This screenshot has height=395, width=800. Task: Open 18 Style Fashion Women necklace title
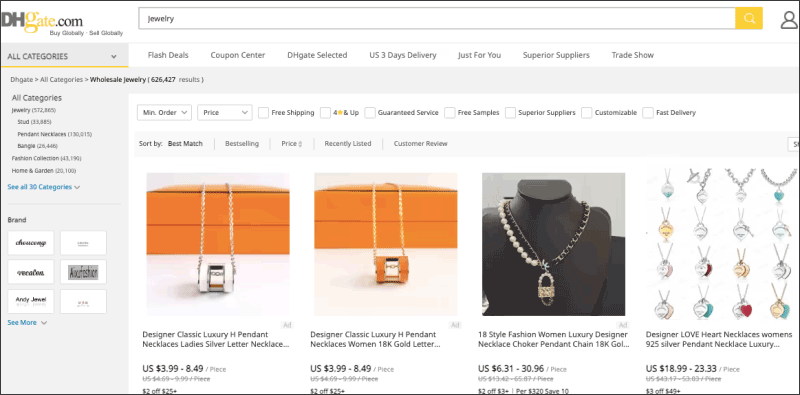point(554,339)
